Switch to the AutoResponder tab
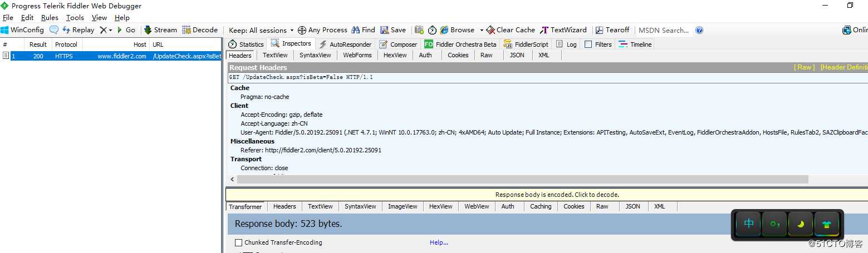Screen dimensions: 868x253 click(345, 44)
